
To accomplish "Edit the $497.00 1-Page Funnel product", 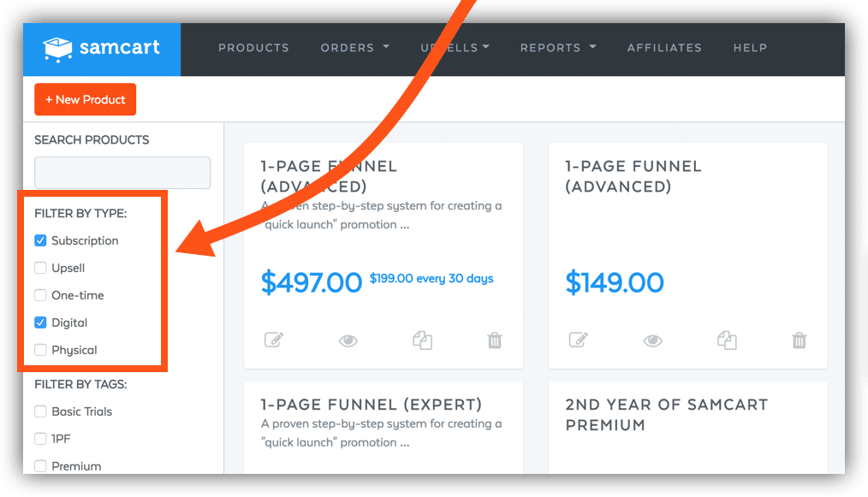I will click(x=274, y=340).
